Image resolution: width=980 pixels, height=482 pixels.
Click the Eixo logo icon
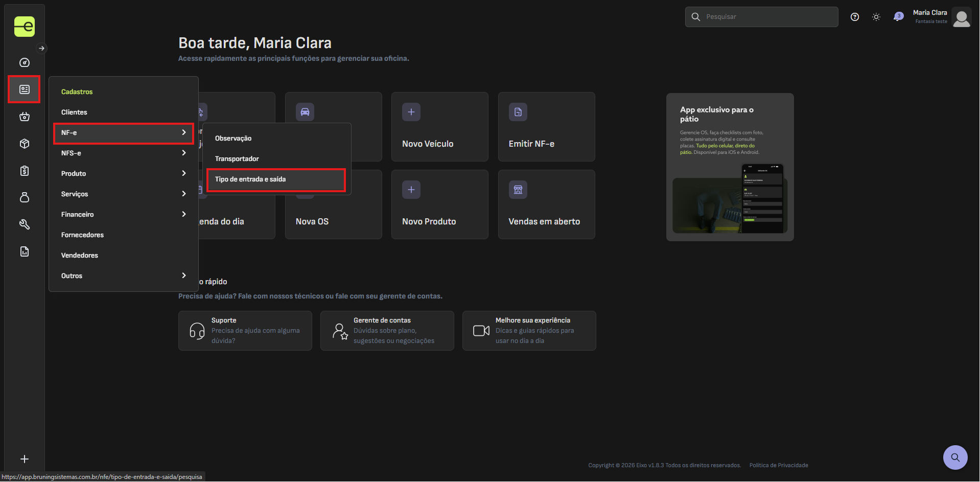(25, 27)
